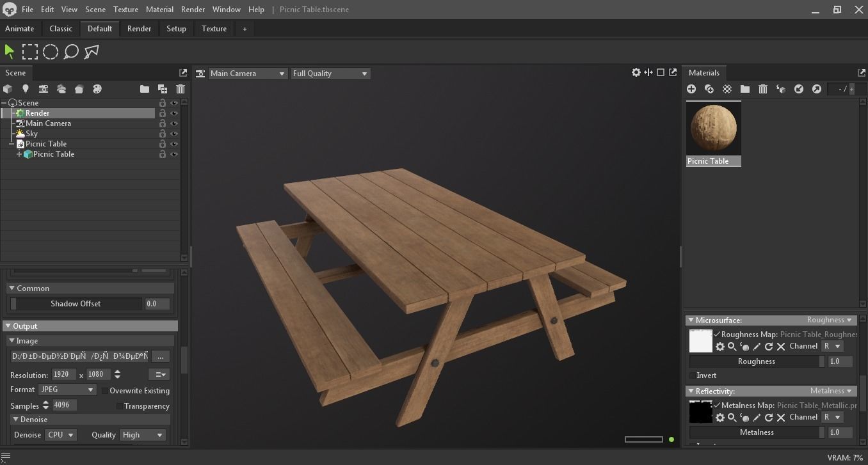The height and width of the screenshot is (465, 868).
Task: Browse output image path ellipsis button
Action: [160, 356]
